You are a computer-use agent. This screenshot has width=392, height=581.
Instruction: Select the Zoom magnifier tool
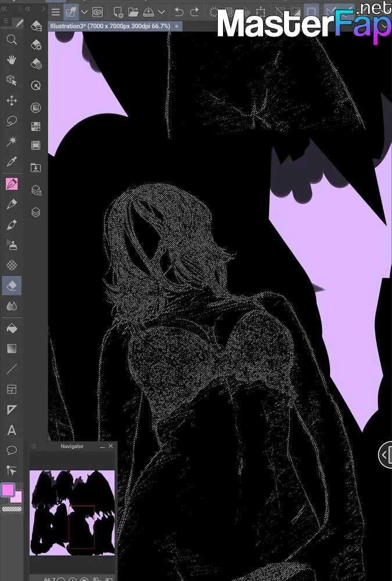point(12,40)
